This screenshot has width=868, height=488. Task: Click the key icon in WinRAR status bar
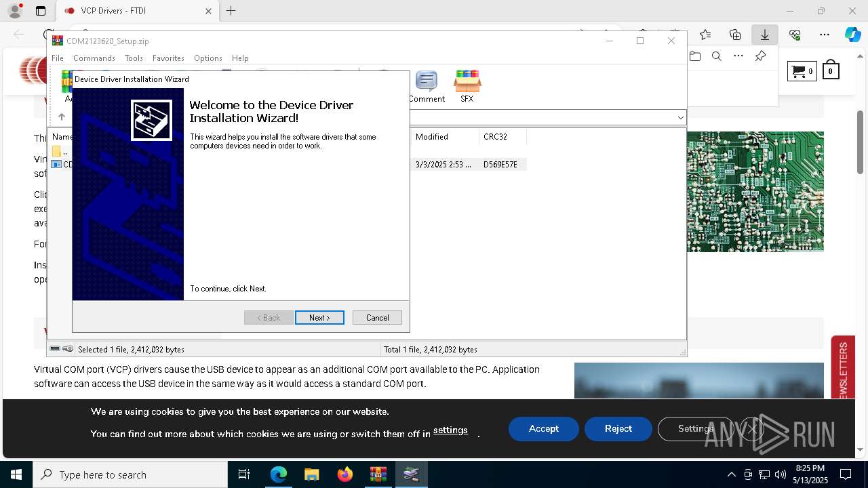tap(68, 349)
